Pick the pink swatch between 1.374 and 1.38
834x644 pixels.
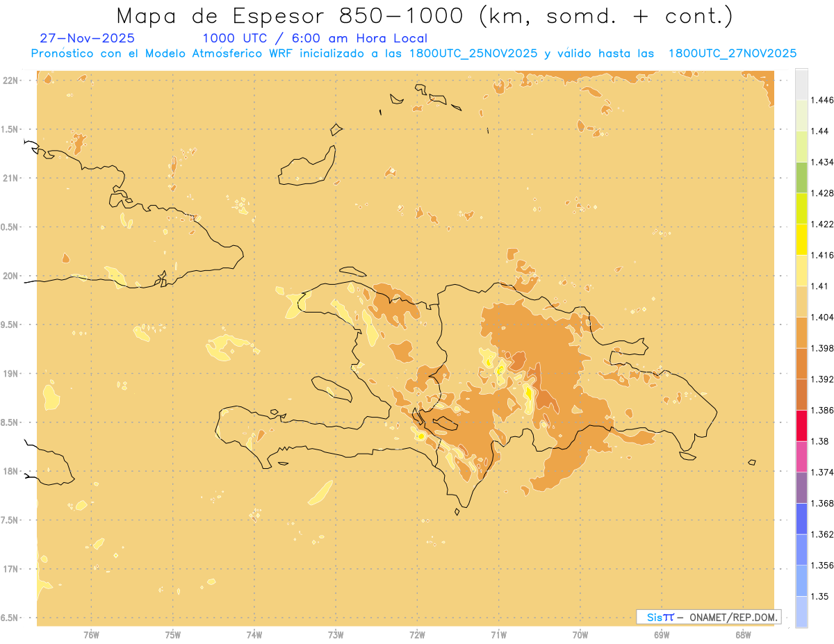point(801,456)
